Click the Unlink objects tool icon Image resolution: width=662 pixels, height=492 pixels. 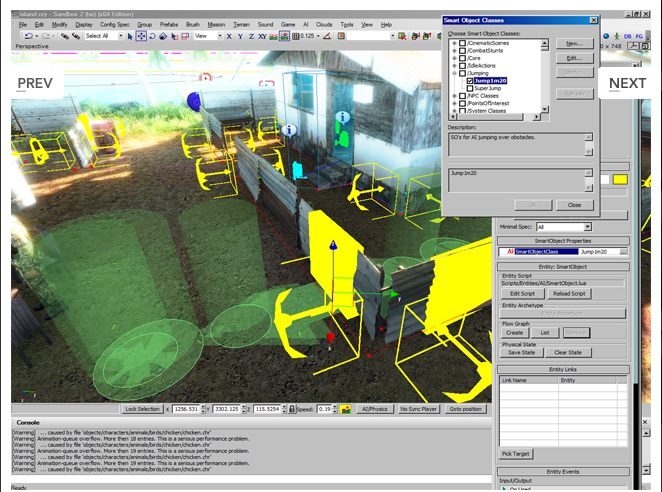point(76,36)
